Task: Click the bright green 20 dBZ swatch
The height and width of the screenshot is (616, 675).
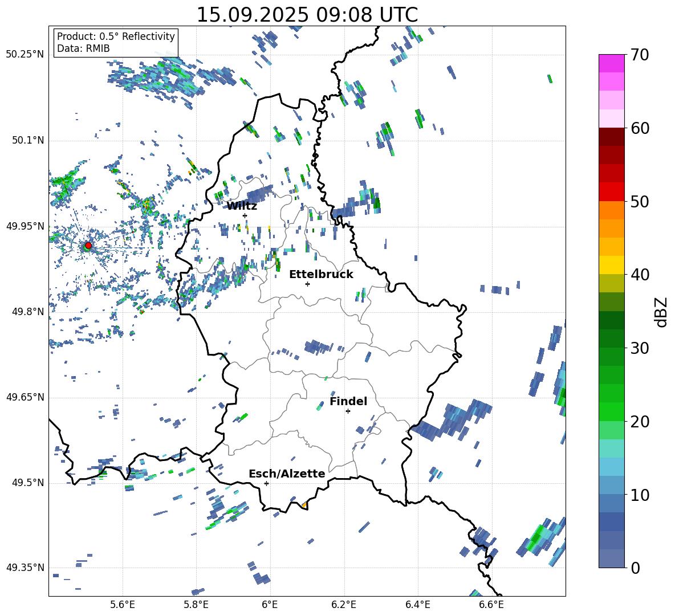Action: coord(611,411)
